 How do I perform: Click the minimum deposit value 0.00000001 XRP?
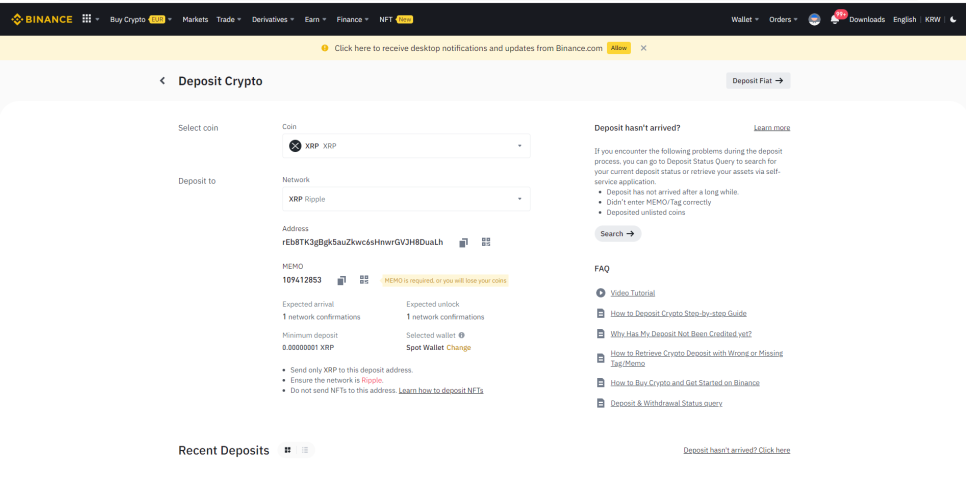click(308, 348)
